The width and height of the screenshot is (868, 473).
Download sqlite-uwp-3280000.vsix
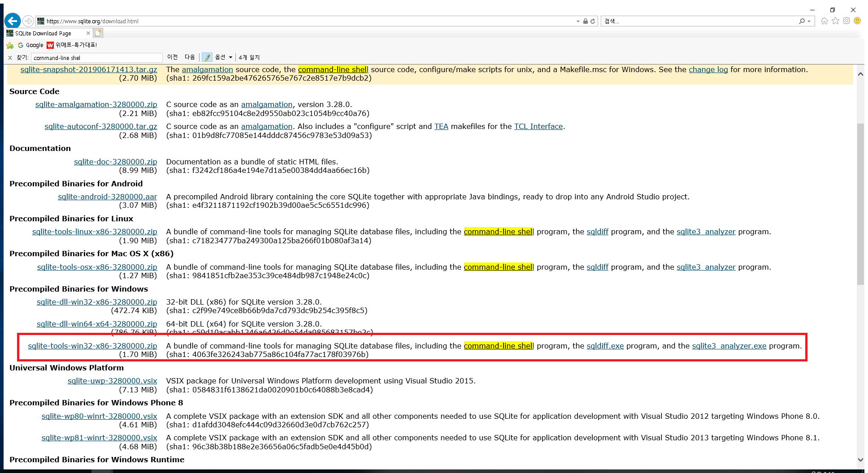113,381
